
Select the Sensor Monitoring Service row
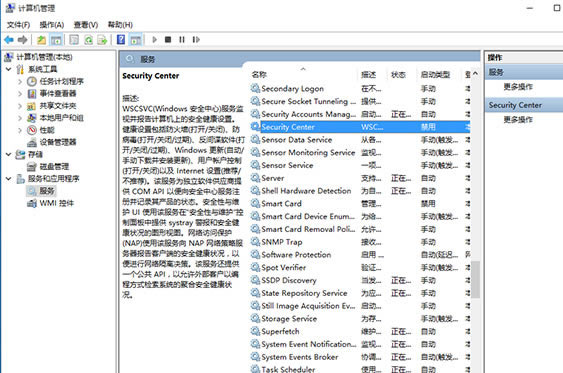pyautogui.click(x=360, y=153)
